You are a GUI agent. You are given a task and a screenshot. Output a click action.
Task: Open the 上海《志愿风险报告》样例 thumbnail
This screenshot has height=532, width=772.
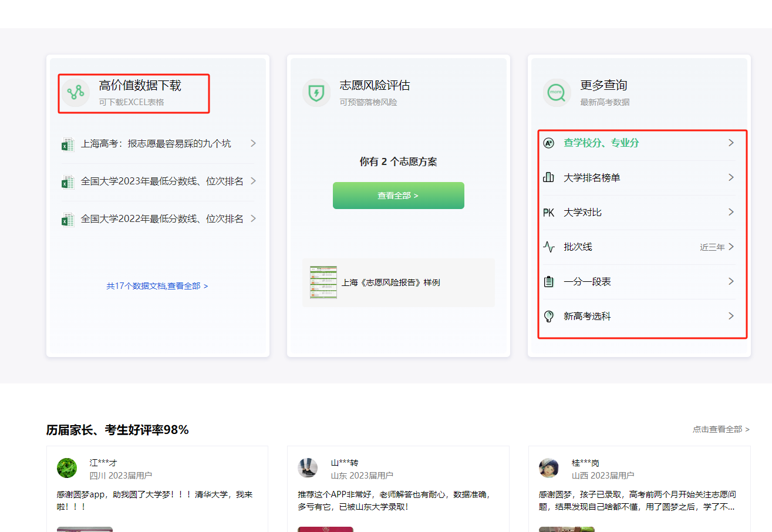click(x=323, y=282)
